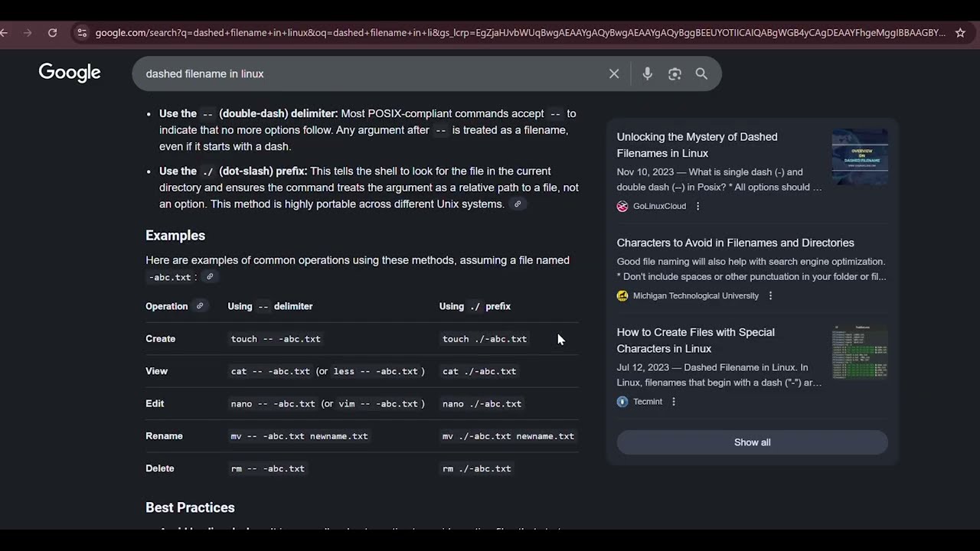Open the Google logo homepage
Screen dimensions: 980x551
pos(70,73)
